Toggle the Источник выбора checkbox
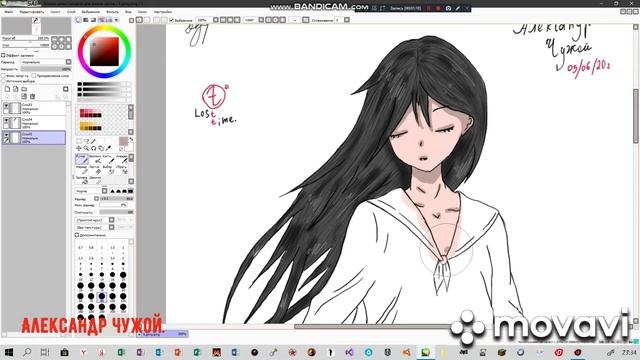This screenshot has width=640, height=360. (3, 81)
